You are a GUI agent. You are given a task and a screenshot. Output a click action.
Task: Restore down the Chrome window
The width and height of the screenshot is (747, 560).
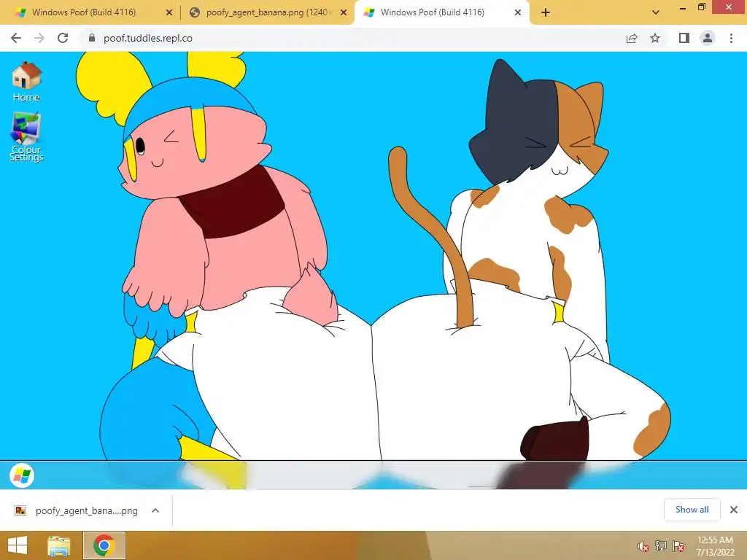[701, 7]
